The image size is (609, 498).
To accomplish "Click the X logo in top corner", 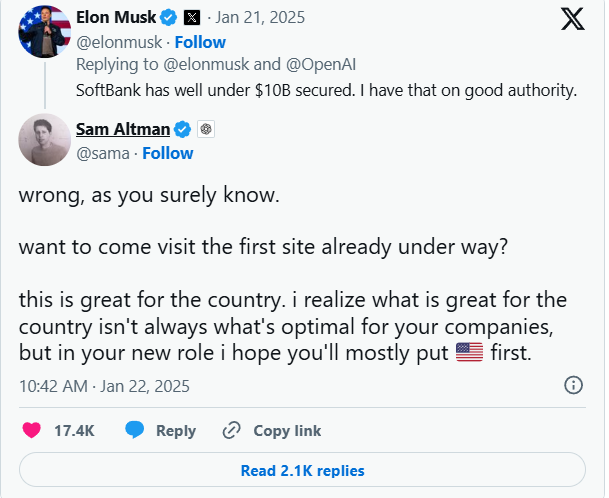I will pos(572,19).
